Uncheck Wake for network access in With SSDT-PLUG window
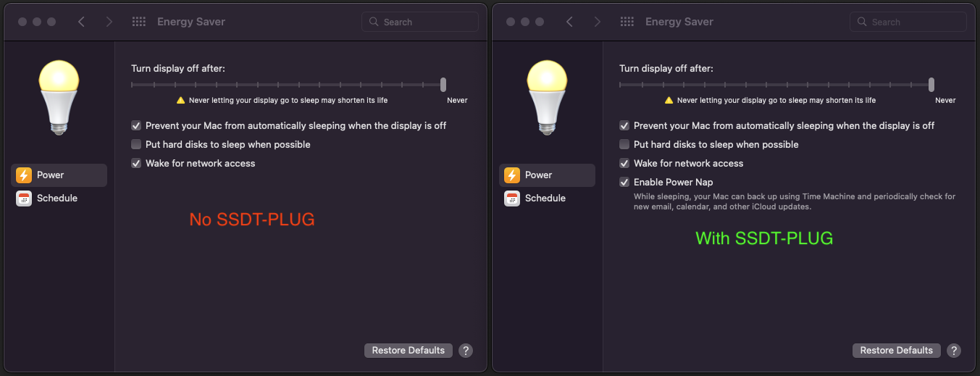Screen dimensions: 980x376 [x=624, y=164]
